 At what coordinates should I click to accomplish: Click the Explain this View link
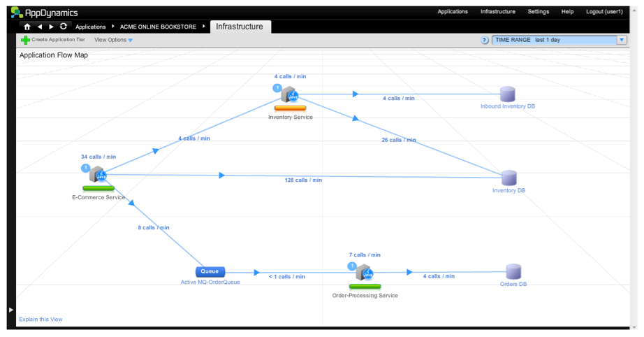click(41, 320)
